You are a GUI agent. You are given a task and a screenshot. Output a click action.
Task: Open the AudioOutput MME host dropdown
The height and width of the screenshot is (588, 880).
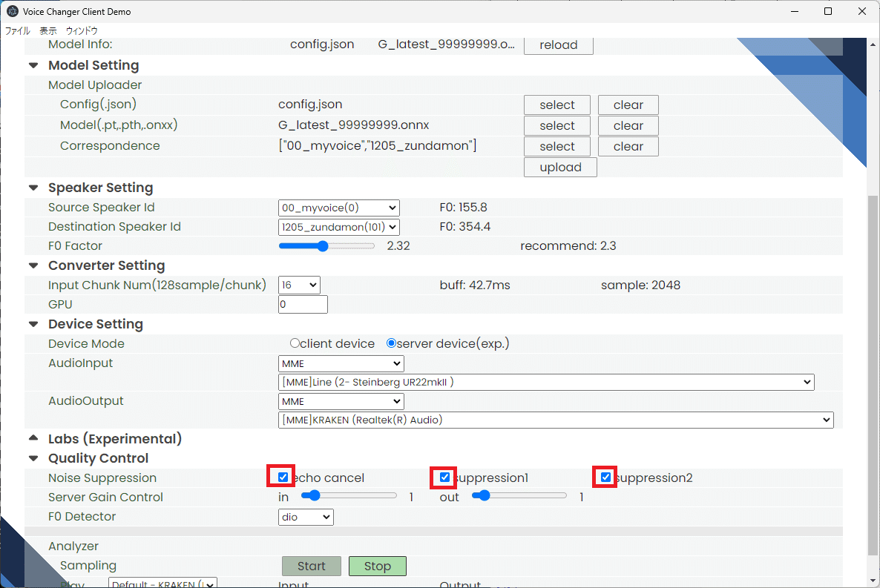341,401
